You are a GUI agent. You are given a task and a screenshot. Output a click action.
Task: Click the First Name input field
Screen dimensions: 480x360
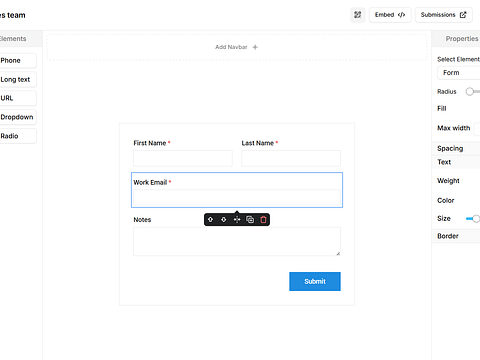[x=183, y=158]
